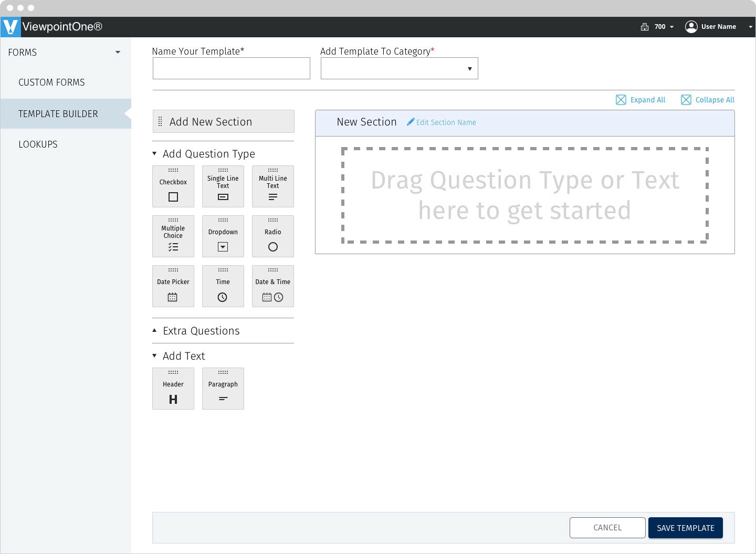This screenshot has width=756, height=554.
Task: Click the SAVE TEMPLATE button
Action: point(686,528)
